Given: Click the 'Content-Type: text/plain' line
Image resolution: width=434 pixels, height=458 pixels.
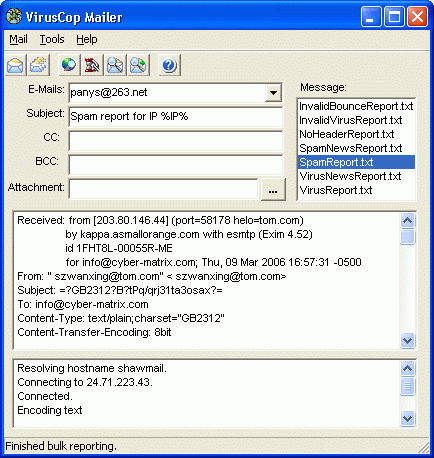Looking at the screenshot, I should tap(121, 318).
